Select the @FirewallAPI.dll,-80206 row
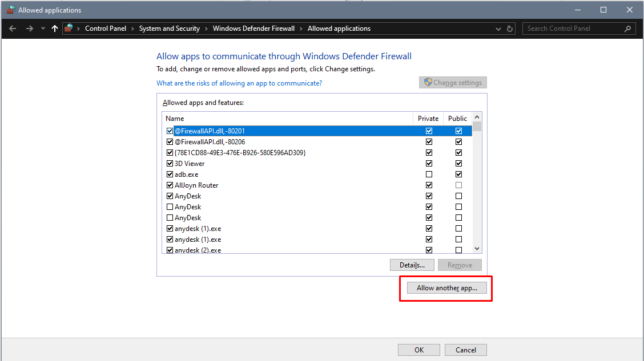Screen dimensions: 644x361 coord(317,142)
